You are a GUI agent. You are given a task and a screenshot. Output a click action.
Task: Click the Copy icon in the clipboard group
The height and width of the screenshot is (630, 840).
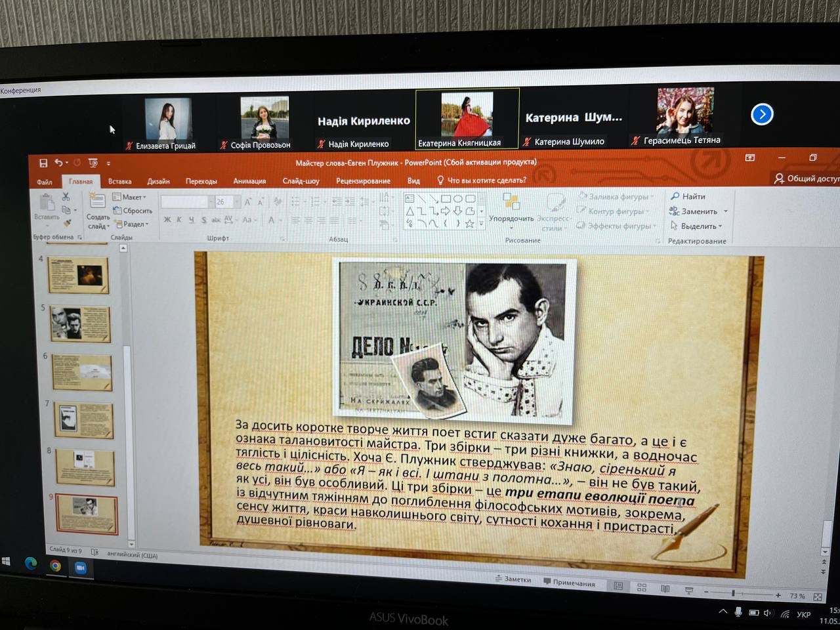coord(66,210)
